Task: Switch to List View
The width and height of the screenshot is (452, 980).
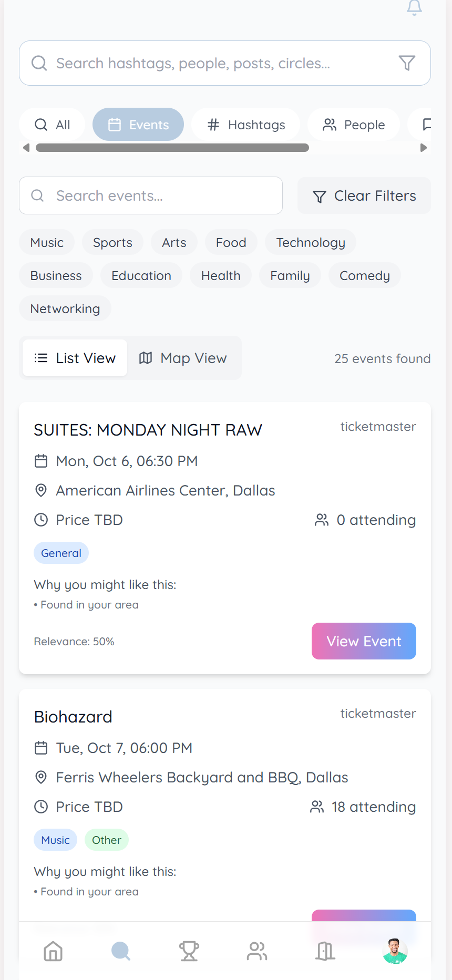Action: point(75,358)
